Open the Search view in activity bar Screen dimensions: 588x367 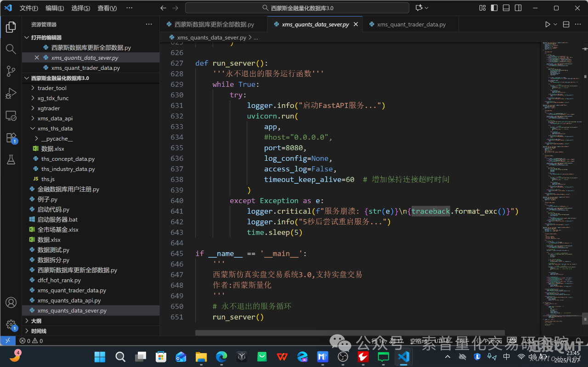[11, 49]
